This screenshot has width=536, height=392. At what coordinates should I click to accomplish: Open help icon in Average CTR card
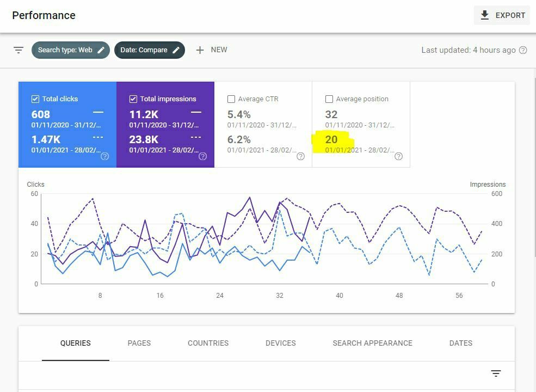click(x=300, y=156)
